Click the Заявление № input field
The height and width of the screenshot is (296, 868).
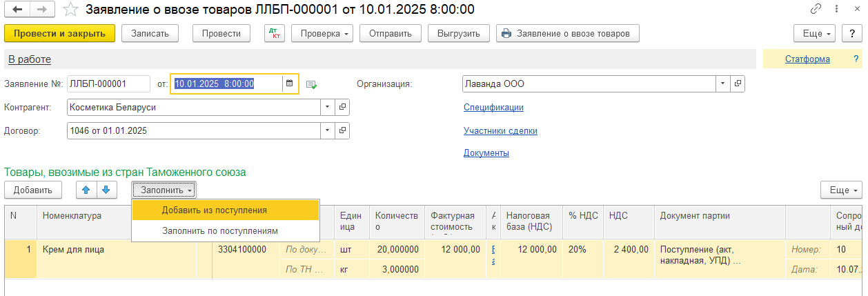pos(108,83)
